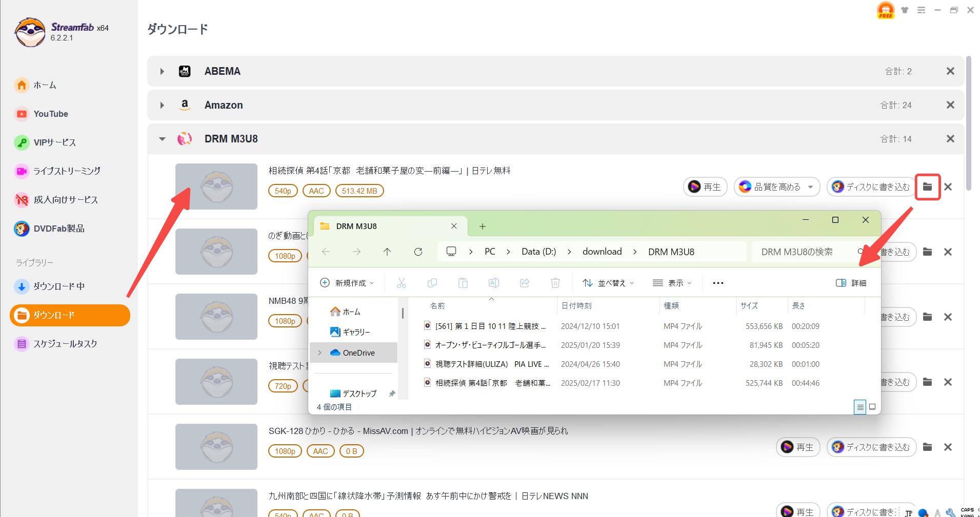Select the highlighted ダウンロード library item
This screenshot has width=980, height=517.
coord(70,315)
